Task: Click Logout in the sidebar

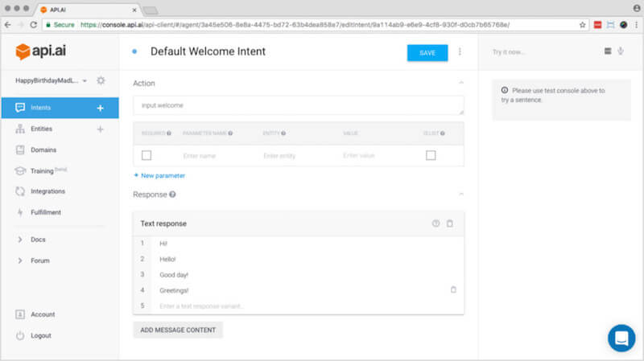Action: click(41, 335)
